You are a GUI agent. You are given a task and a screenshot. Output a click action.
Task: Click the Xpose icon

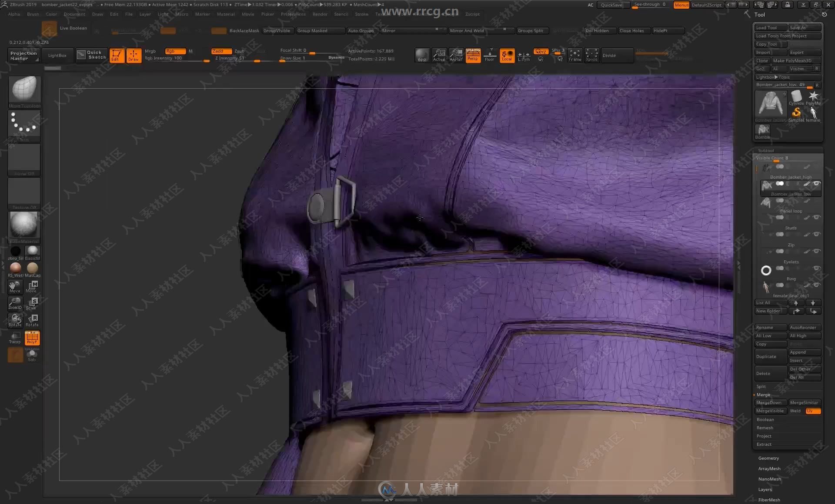(x=591, y=55)
